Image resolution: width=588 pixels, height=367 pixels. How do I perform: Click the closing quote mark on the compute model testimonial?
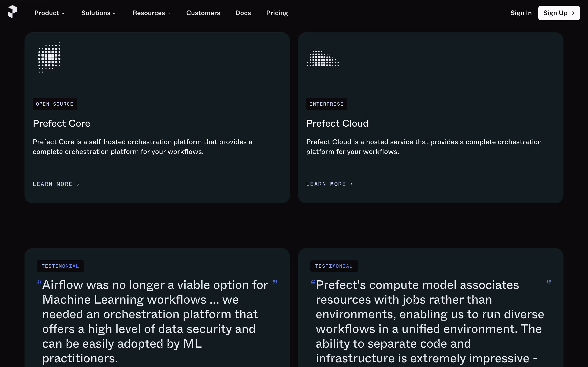pos(549,282)
